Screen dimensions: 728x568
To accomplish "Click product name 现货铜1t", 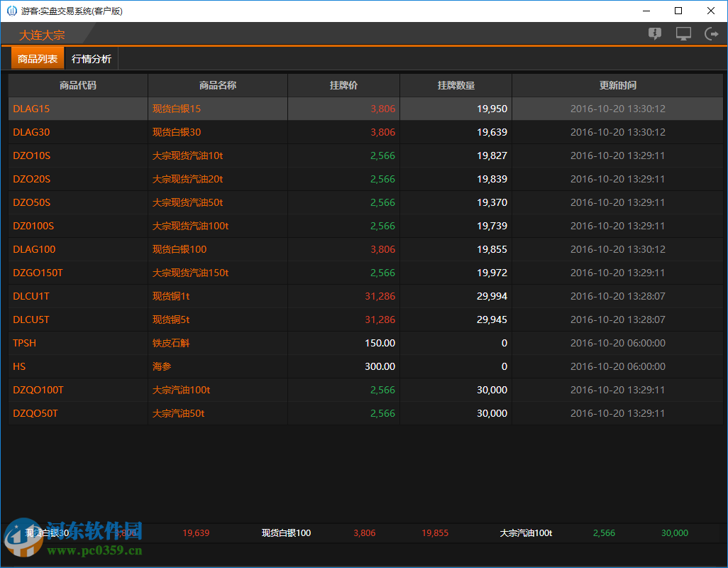I will pos(171,296).
